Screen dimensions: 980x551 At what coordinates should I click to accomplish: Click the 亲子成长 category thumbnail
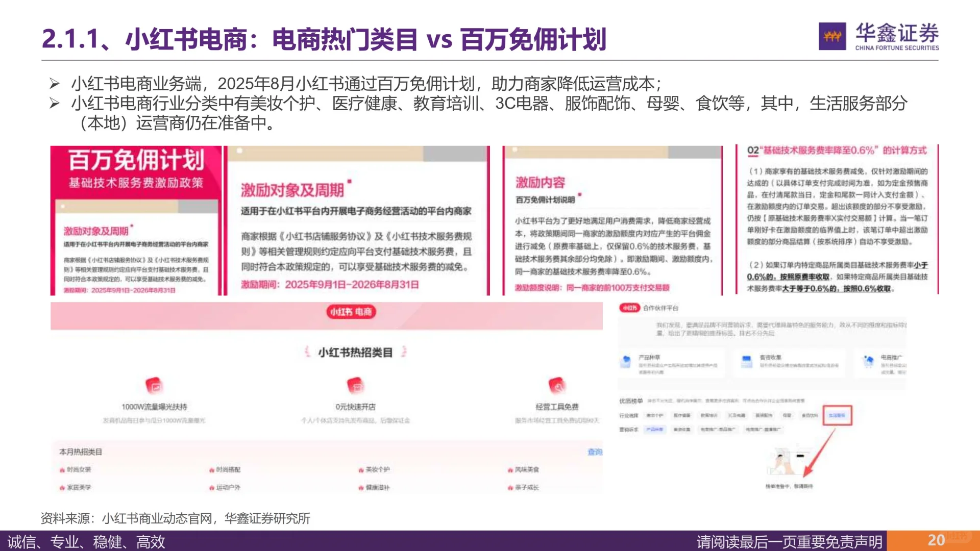[525, 488]
